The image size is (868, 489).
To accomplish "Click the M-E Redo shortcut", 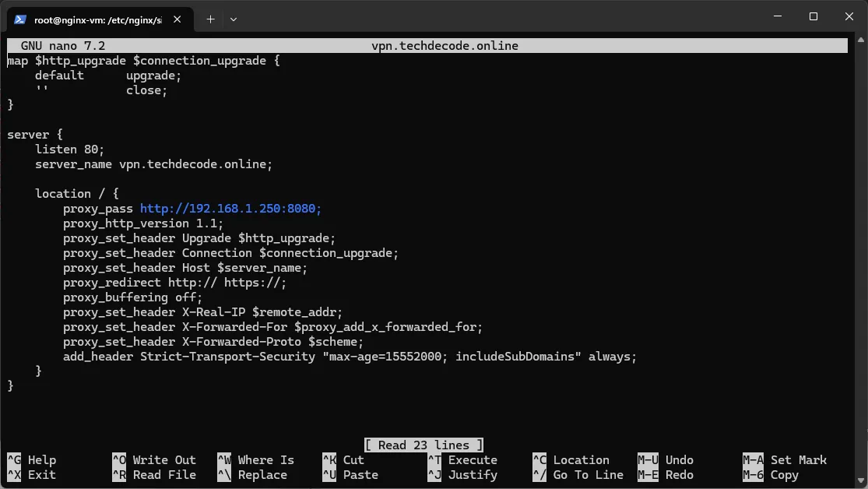I will pos(666,475).
